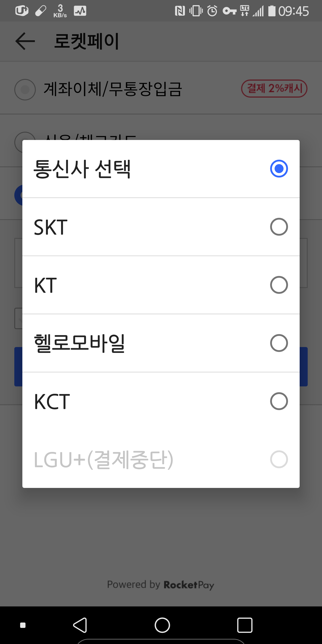Screen dimensions: 322x644
Task: Select the KCT radio button
Action: (279, 401)
